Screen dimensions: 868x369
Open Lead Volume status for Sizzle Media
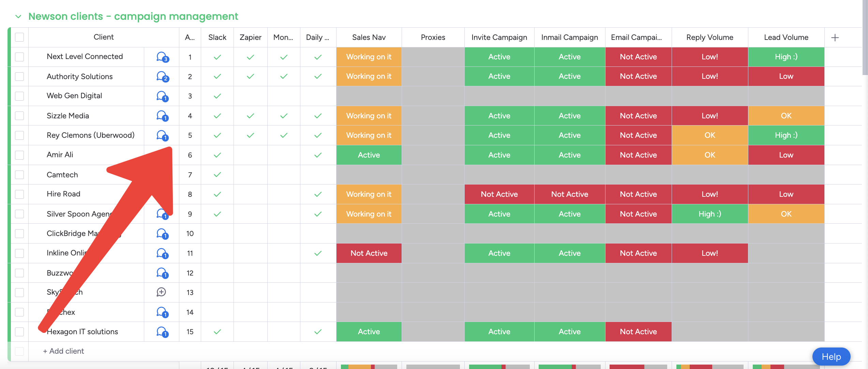coord(786,116)
